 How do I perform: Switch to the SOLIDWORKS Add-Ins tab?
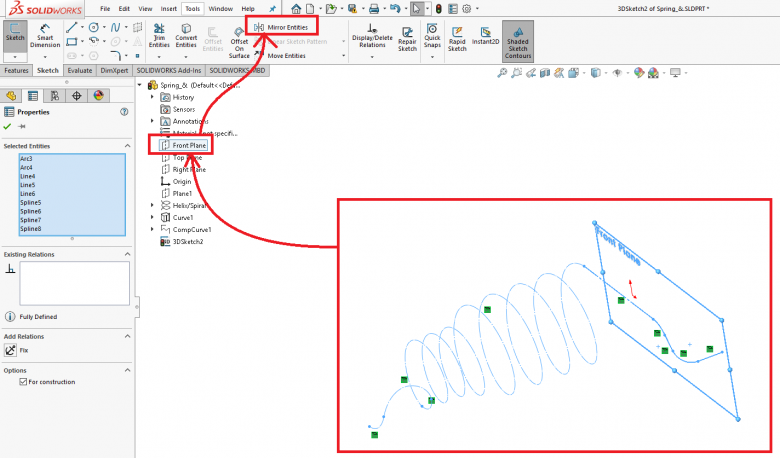click(x=169, y=71)
